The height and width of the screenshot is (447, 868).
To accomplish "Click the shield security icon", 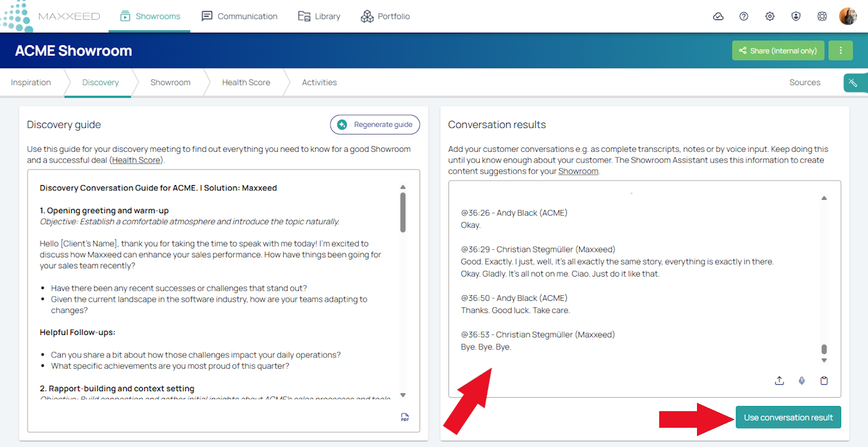I will coord(796,17).
